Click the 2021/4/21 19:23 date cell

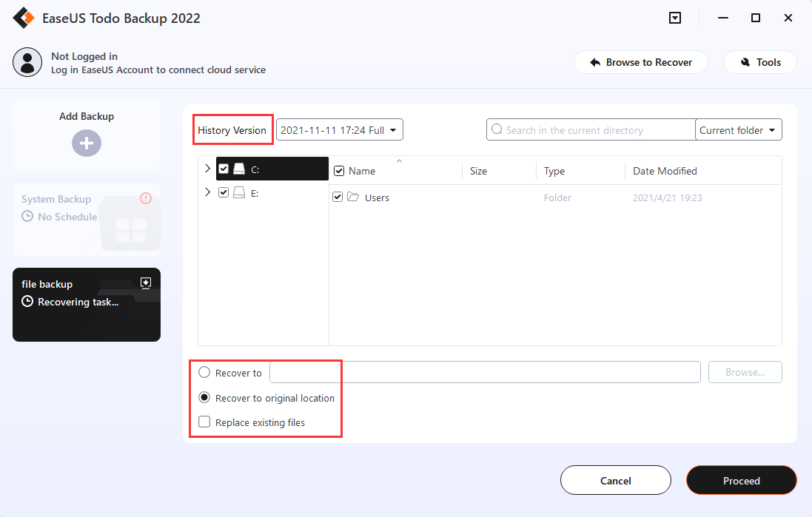[x=668, y=197]
